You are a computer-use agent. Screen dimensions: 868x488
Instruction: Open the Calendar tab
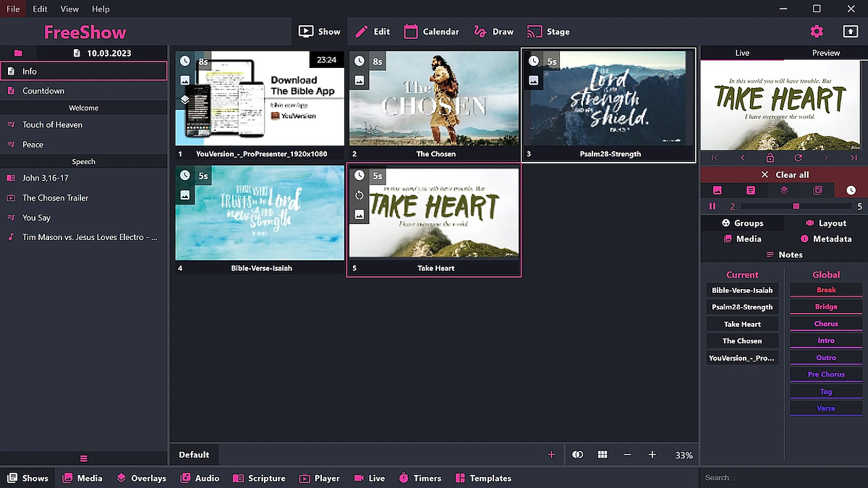pyautogui.click(x=432, y=31)
